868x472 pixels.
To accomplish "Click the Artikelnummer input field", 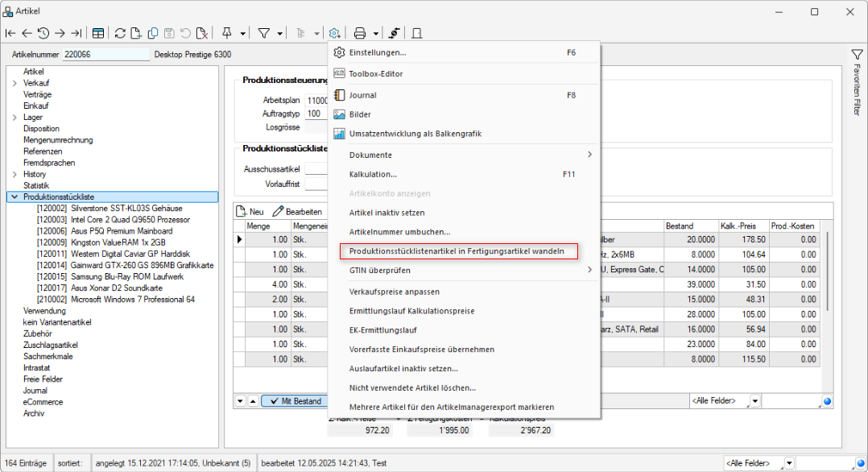I will pyautogui.click(x=105, y=55).
